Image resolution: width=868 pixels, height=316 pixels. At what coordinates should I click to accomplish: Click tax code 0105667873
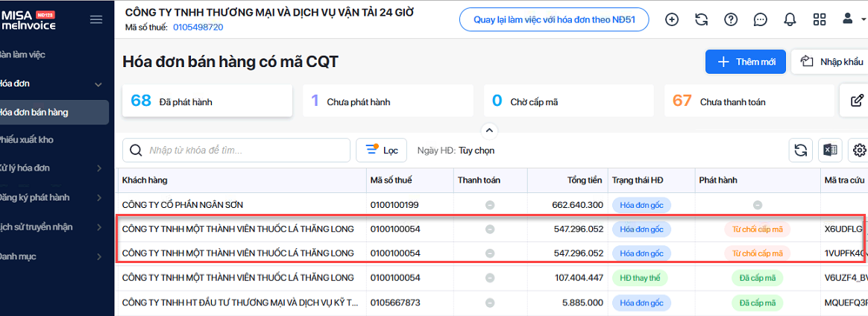395,303
